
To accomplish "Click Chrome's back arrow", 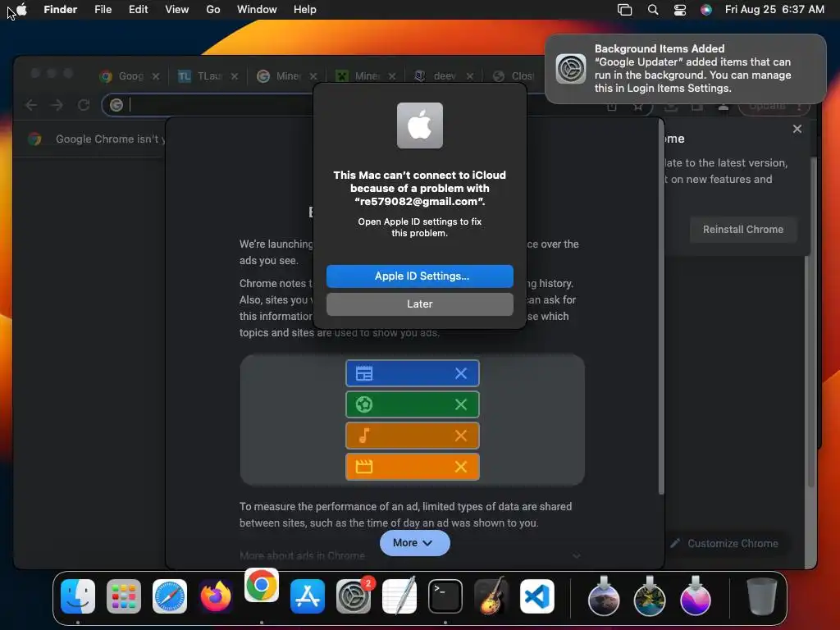I will click(x=31, y=105).
